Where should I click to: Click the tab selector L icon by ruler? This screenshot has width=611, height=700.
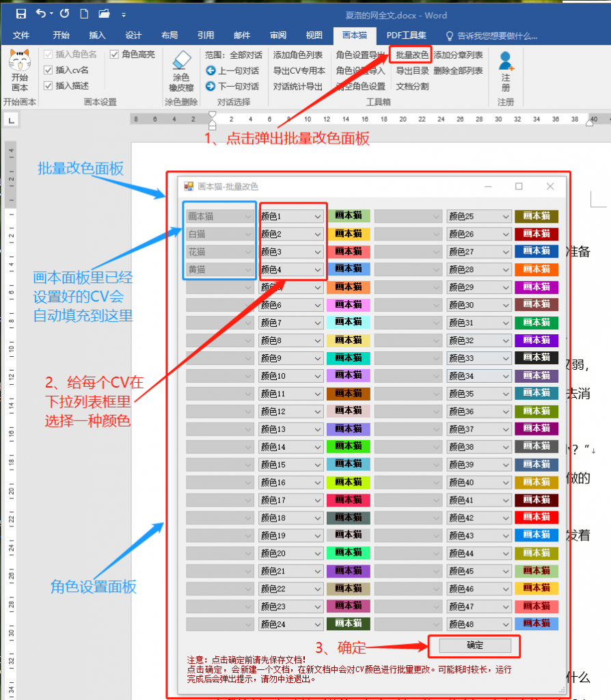12,120
